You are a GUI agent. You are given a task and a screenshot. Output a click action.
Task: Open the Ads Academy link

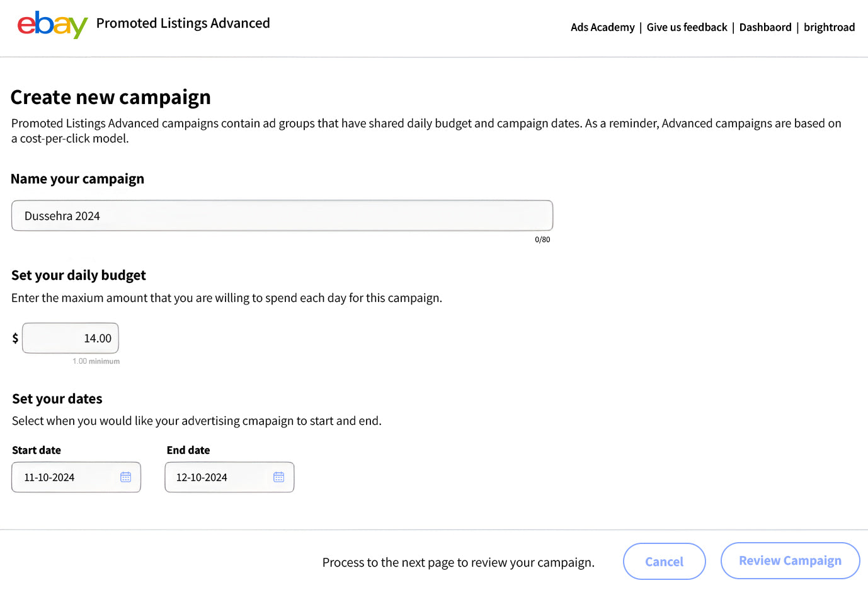[x=602, y=27]
